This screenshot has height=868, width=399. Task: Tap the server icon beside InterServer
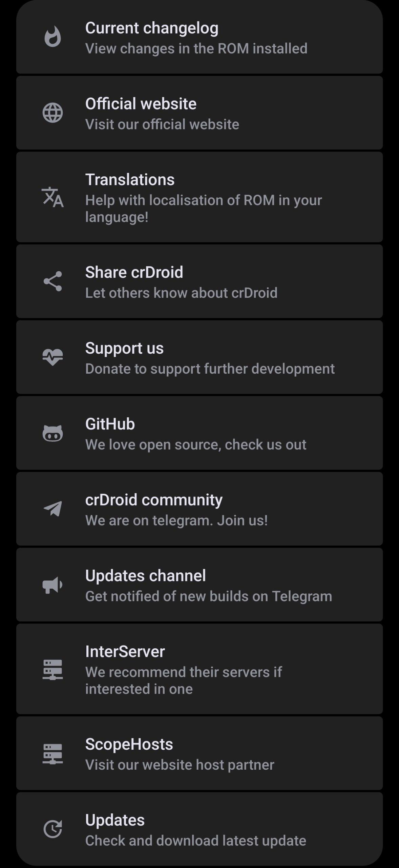pyautogui.click(x=52, y=670)
